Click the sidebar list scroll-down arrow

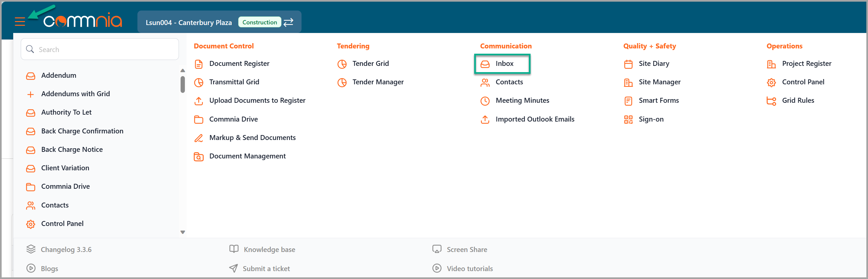pos(183,232)
